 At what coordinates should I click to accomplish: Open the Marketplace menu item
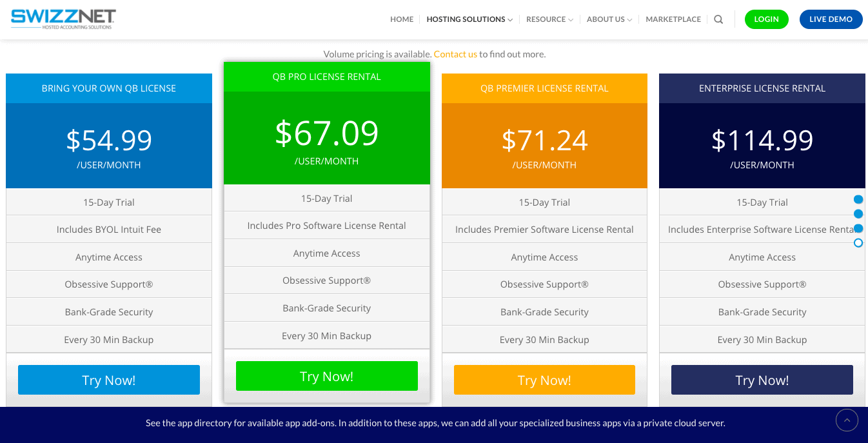673,19
